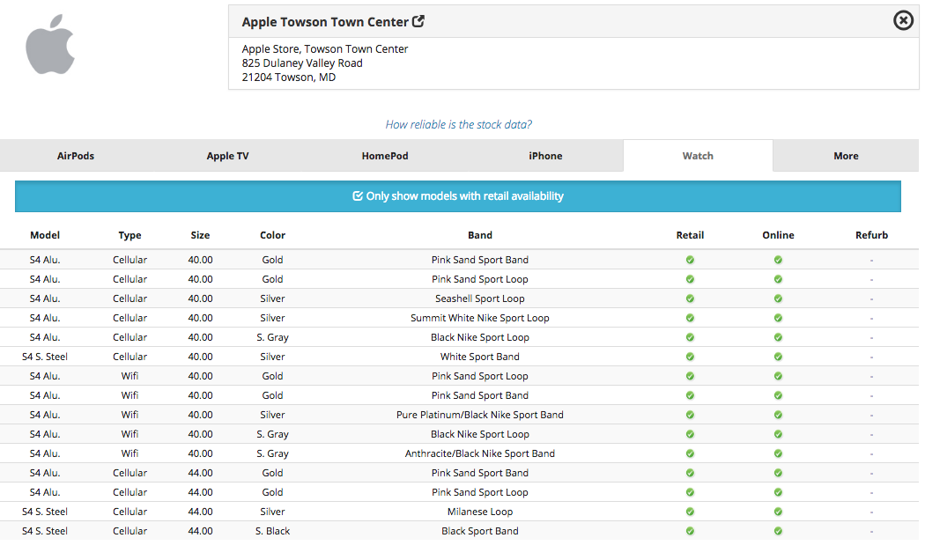Click online checkmark for Black Sport Band
Image resolution: width=925 pixels, height=560 pixels.
pos(778,531)
